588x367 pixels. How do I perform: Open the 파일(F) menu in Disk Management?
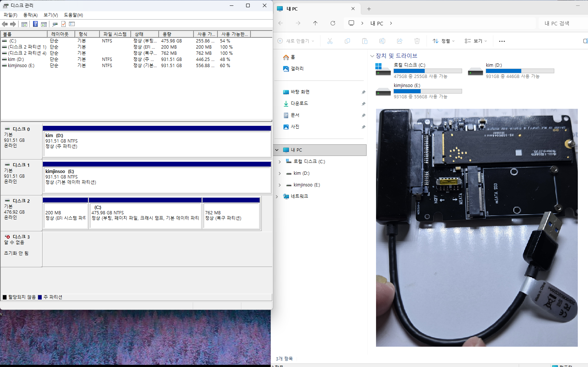coord(10,15)
